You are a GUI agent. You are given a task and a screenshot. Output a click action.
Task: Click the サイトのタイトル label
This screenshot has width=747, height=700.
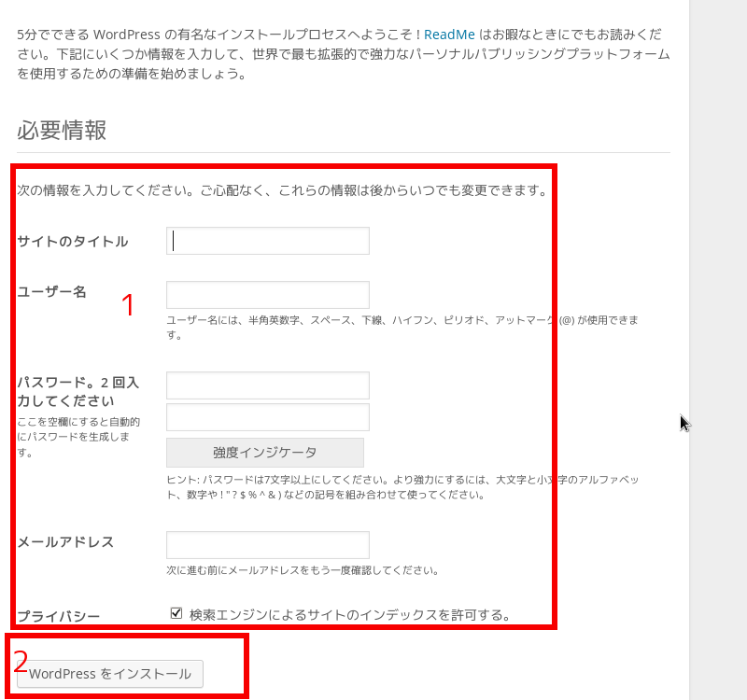tap(73, 242)
